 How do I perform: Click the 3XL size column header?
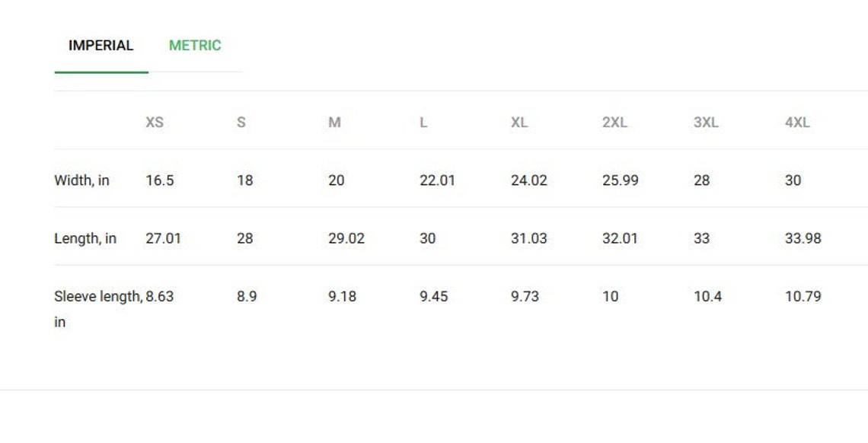tap(707, 123)
